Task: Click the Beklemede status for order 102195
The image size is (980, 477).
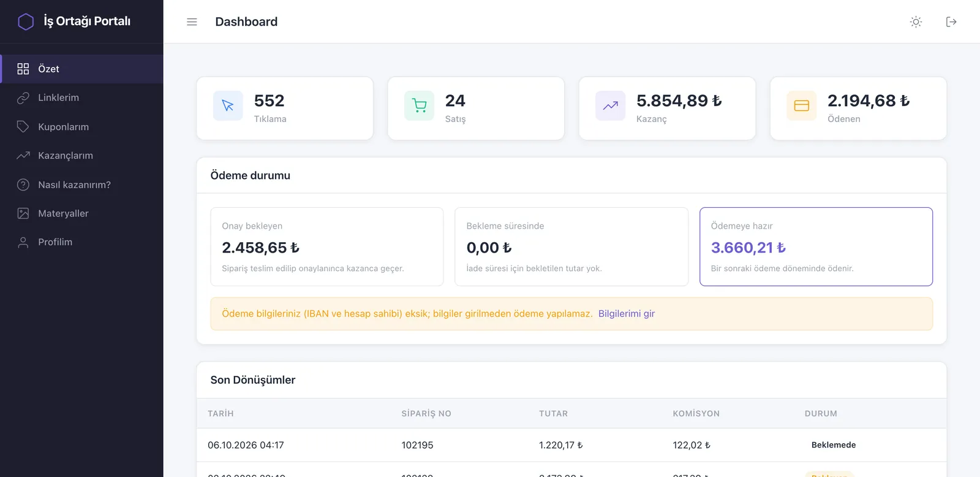Action: 834,445
